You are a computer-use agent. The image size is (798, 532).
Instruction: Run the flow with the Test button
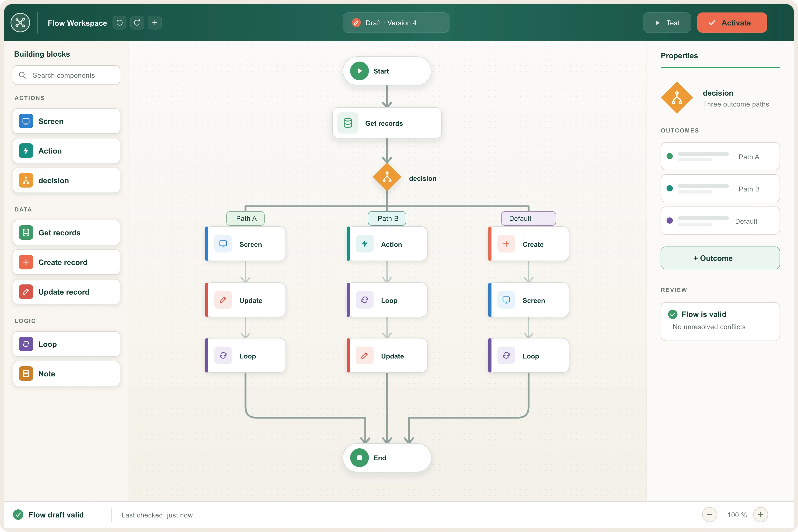pyautogui.click(x=667, y=23)
